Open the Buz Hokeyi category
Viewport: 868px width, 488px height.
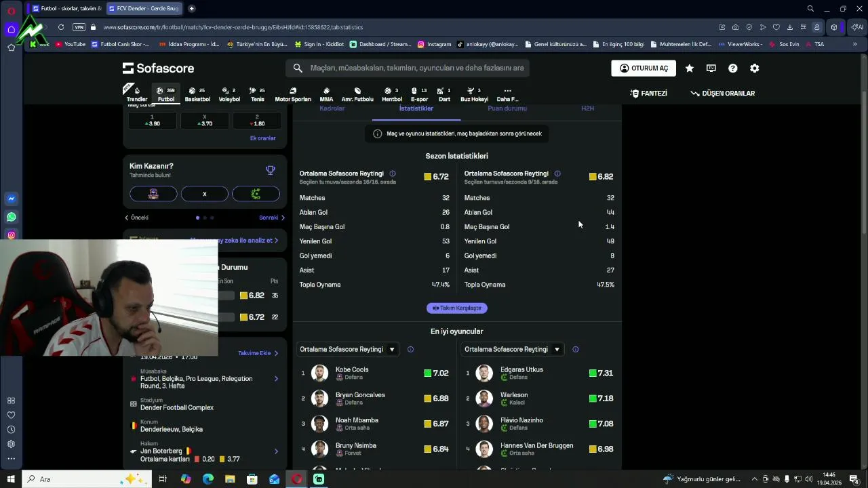[474, 94]
